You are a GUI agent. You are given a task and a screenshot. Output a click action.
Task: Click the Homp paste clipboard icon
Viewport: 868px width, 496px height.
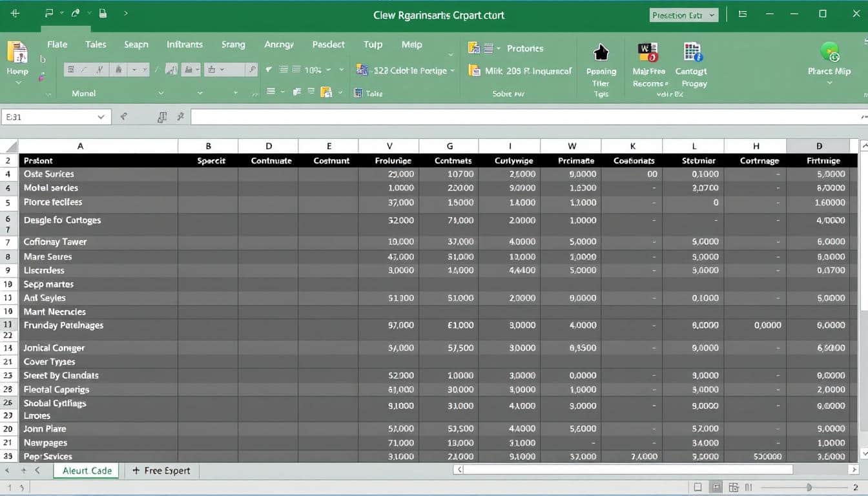click(x=17, y=52)
